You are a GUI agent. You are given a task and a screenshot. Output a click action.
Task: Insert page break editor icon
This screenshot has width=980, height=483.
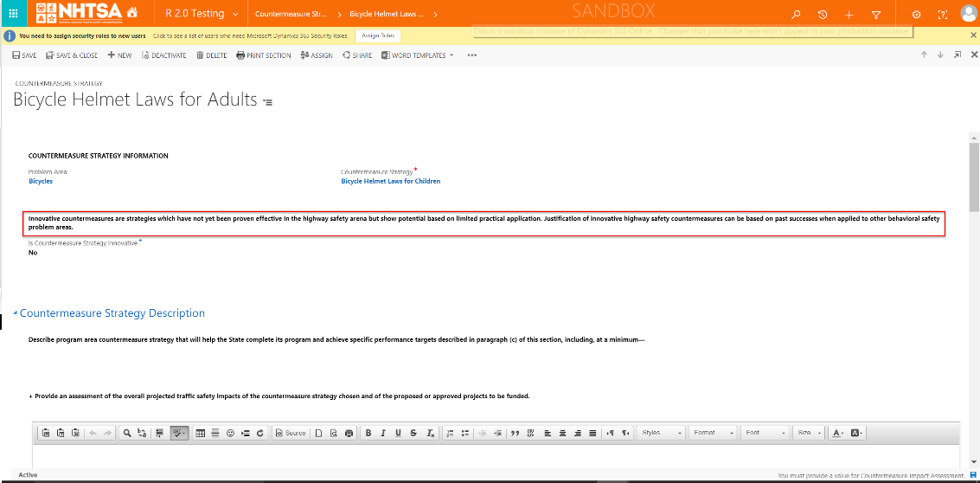(245, 433)
